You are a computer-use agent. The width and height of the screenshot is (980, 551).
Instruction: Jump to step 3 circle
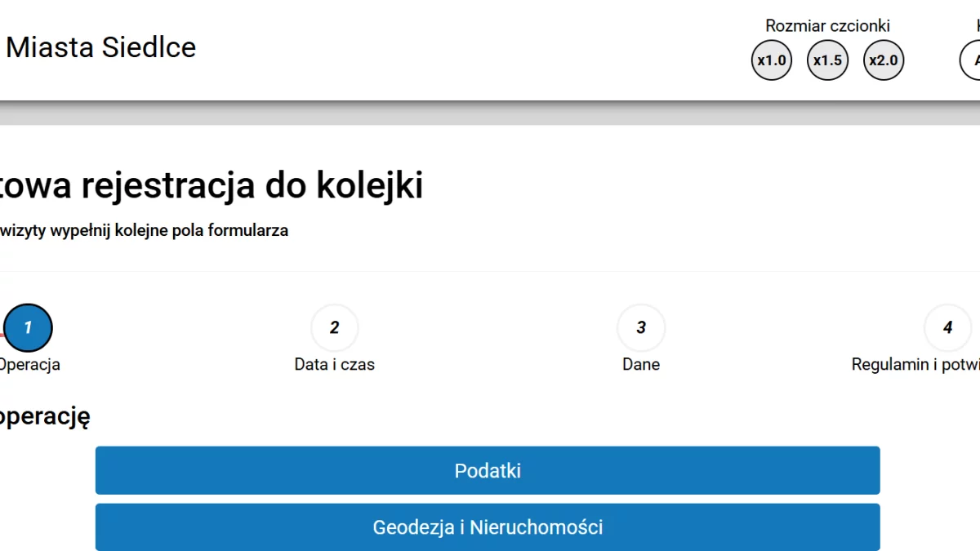pyautogui.click(x=641, y=327)
